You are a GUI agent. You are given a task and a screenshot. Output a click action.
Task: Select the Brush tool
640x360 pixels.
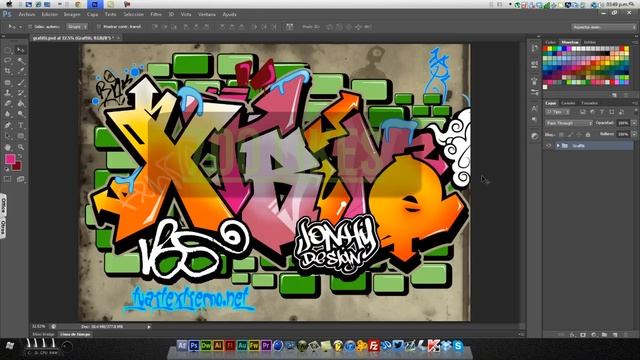point(21,82)
